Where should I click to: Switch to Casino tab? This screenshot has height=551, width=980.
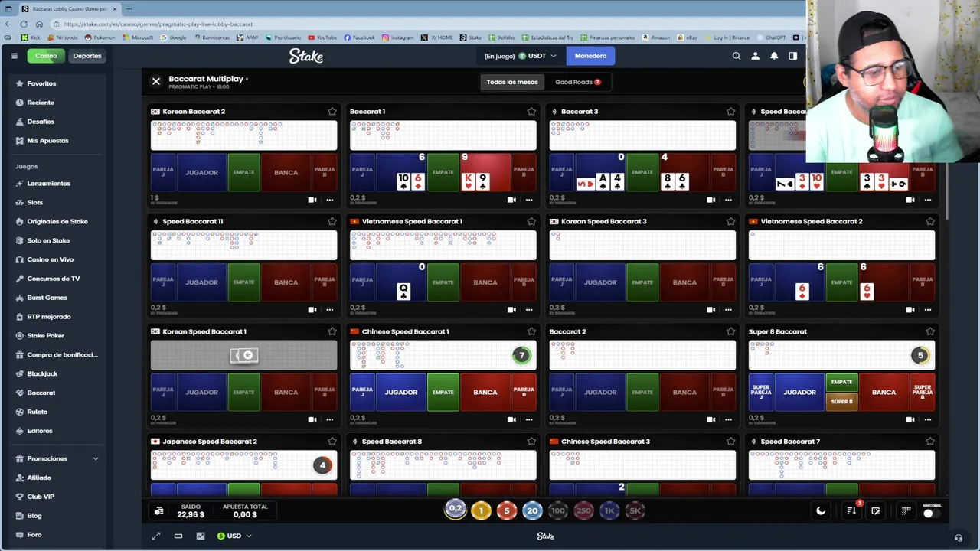tap(46, 56)
